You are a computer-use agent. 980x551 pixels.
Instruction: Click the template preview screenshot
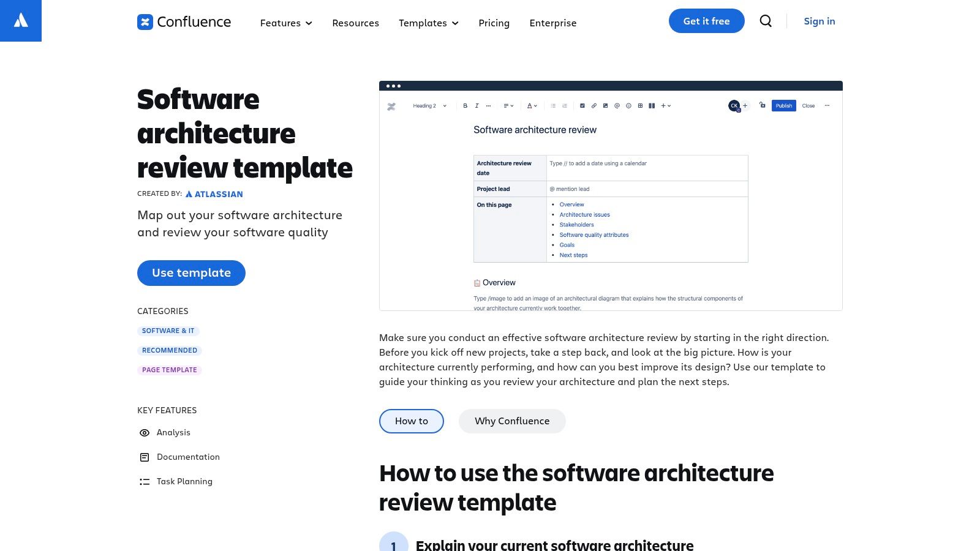(x=611, y=196)
